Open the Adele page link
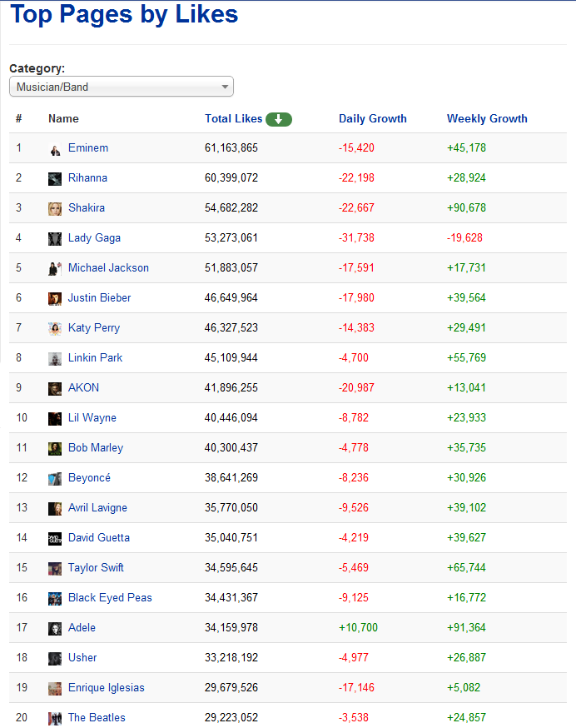Image resolution: width=576 pixels, height=728 pixels. [82, 628]
